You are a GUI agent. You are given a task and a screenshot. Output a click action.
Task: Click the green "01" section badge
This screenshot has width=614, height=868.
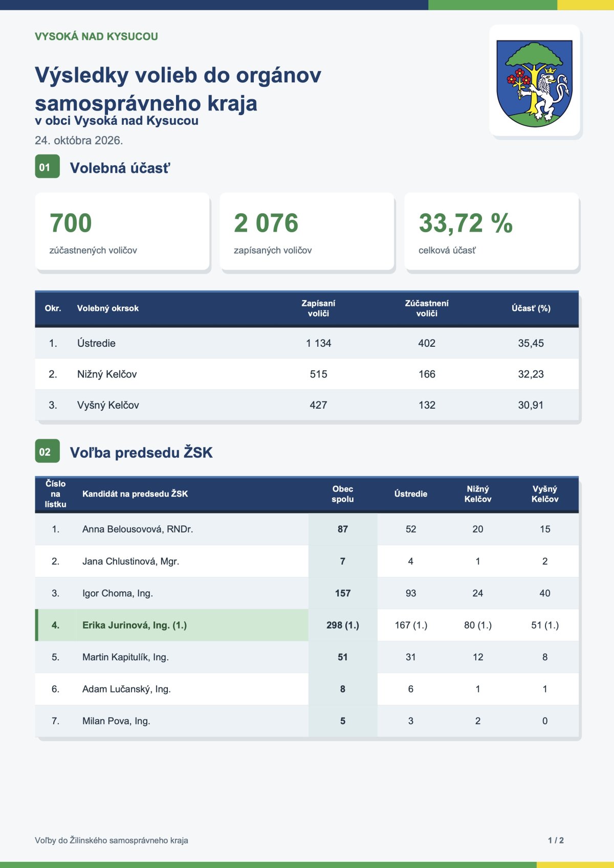[47, 167]
